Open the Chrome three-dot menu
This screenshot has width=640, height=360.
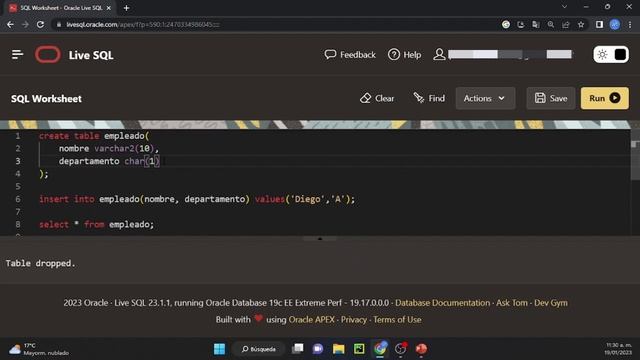630,24
